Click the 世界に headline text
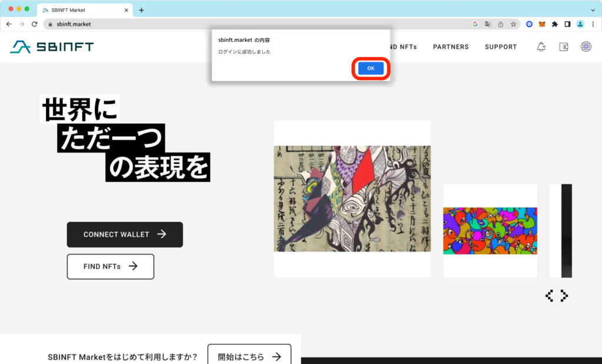 [x=79, y=109]
